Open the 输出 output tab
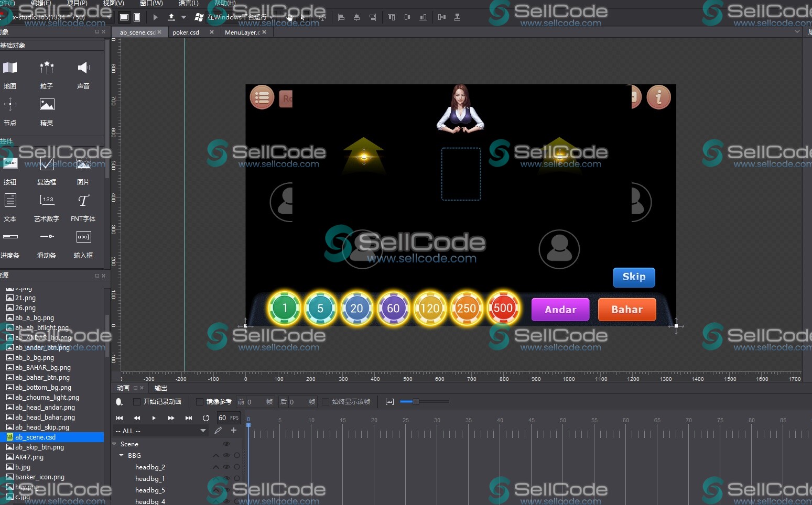This screenshot has width=812, height=505. point(160,388)
